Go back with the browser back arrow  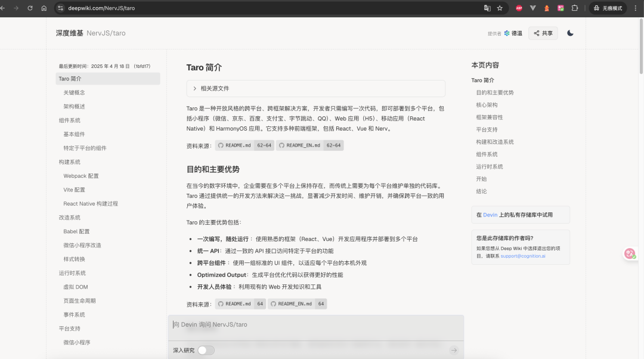pos(2,8)
